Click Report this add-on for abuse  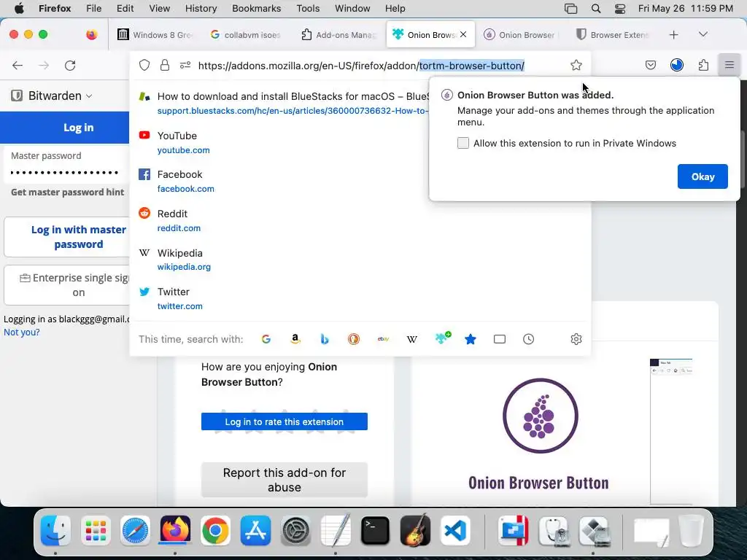[284, 480]
